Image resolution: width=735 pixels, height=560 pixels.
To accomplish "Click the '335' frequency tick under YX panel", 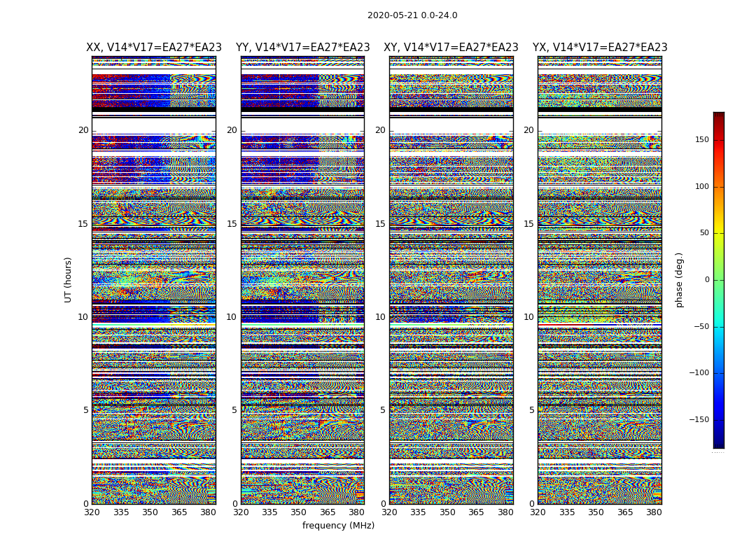I will coord(567,512).
